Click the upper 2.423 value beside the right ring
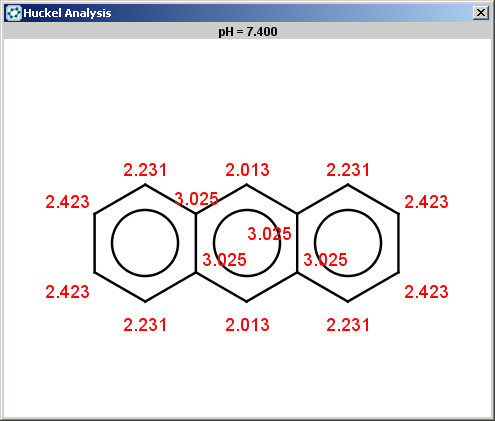The width and height of the screenshot is (495, 421). click(x=426, y=202)
